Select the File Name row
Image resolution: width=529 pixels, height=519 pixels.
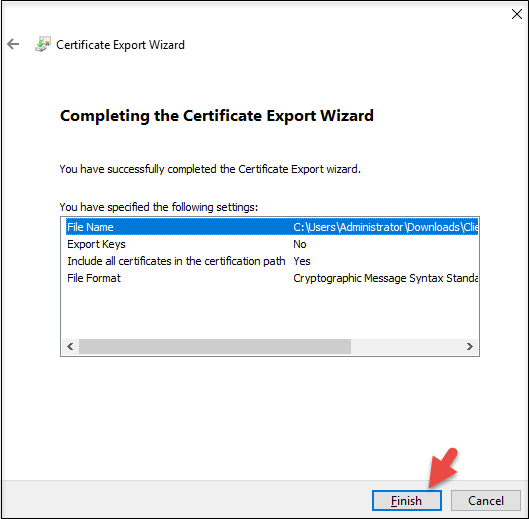272,227
